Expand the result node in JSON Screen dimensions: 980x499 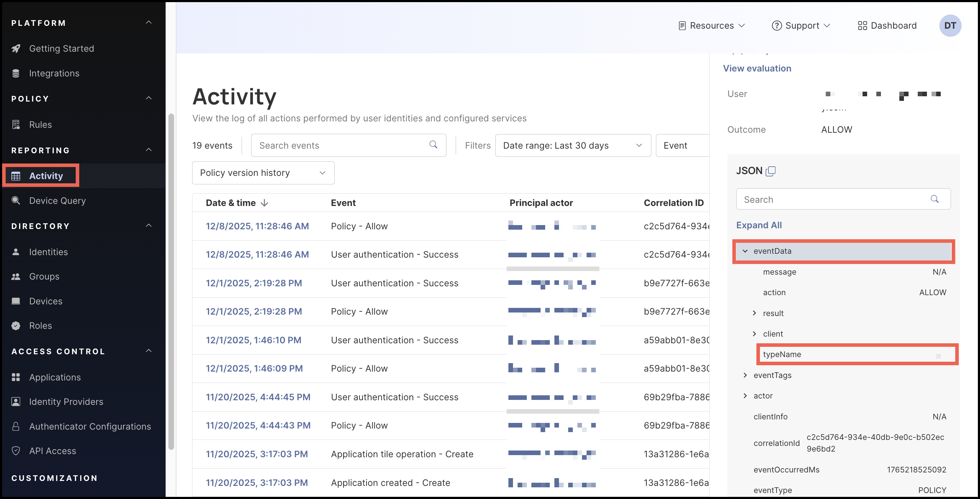coord(754,313)
